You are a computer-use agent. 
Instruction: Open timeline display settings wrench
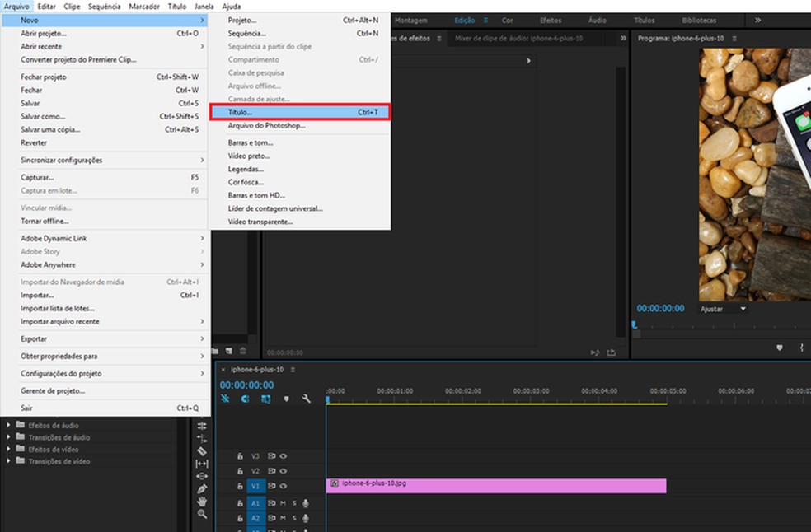(x=307, y=399)
